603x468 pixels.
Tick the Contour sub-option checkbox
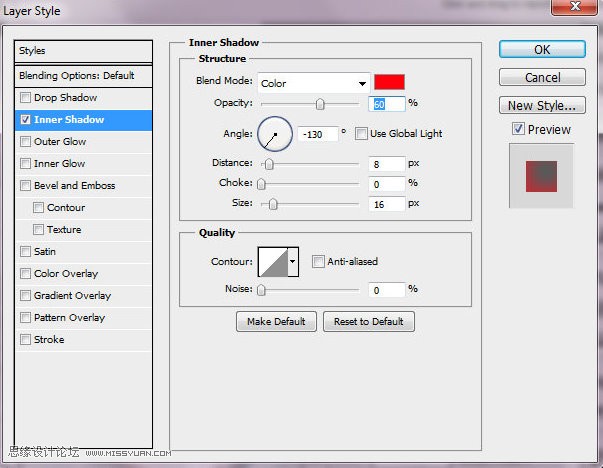click(38, 208)
